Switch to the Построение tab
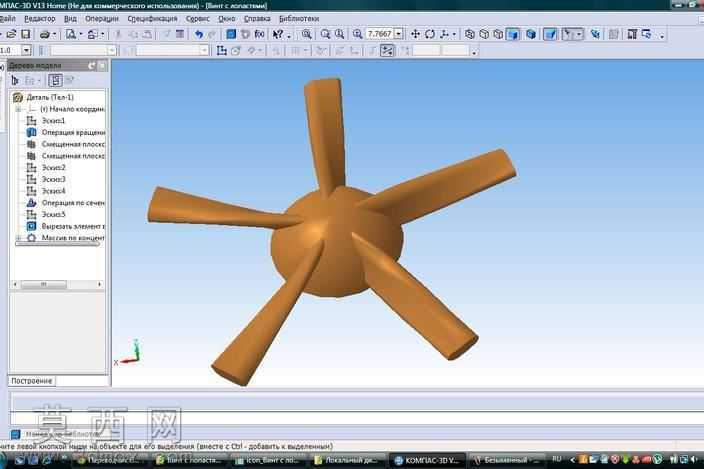704x469 pixels. click(x=31, y=381)
